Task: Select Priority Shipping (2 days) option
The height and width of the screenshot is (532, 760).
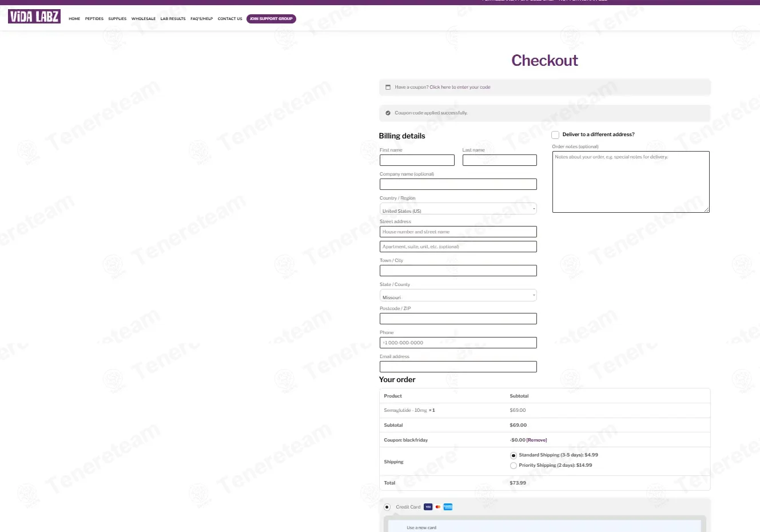Action: (513, 465)
